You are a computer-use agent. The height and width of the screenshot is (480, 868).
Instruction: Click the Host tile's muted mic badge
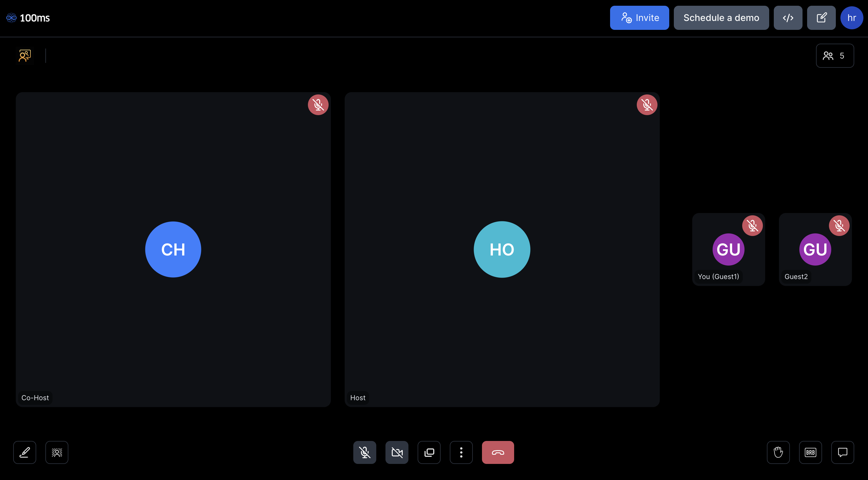pyautogui.click(x=647, y=105)
